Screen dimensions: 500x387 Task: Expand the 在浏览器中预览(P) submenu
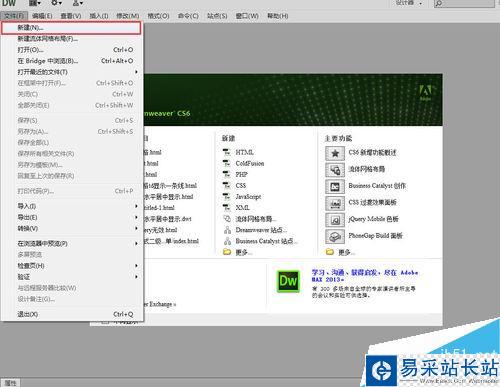click(x=72, y=243)
